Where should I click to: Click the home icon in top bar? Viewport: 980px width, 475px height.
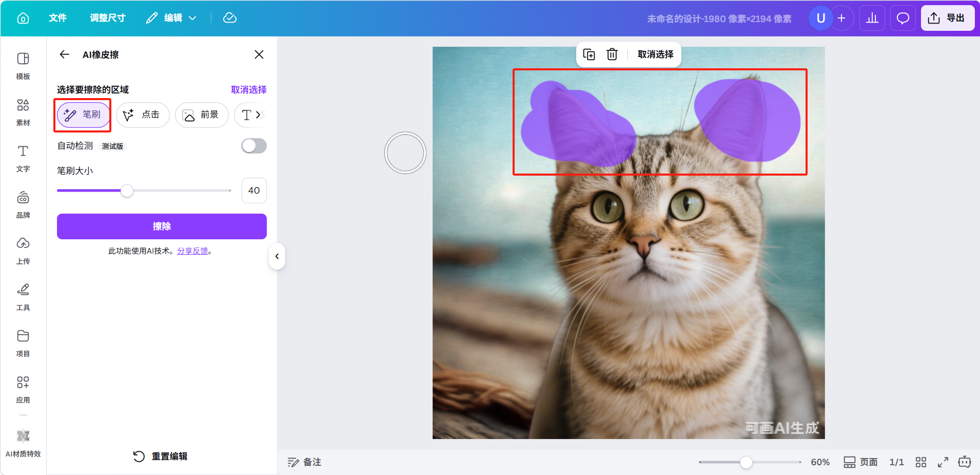(x=23, y=18)
